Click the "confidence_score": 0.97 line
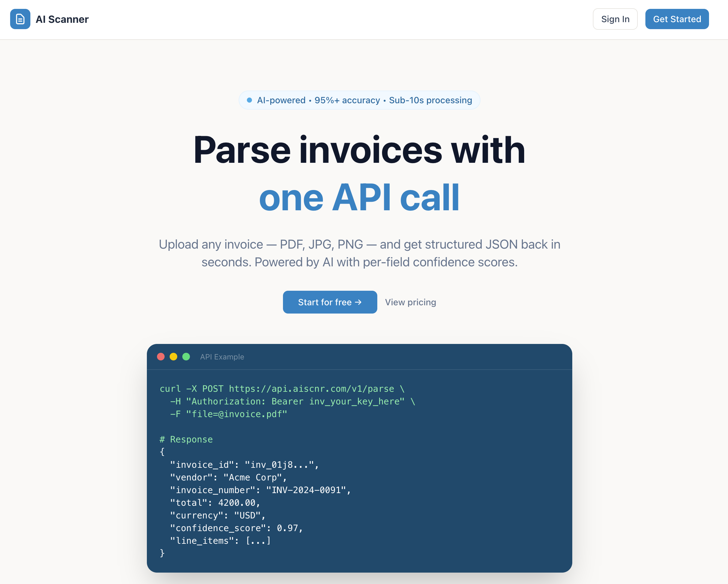Screen dimensions: 728x584 [237, 528]
